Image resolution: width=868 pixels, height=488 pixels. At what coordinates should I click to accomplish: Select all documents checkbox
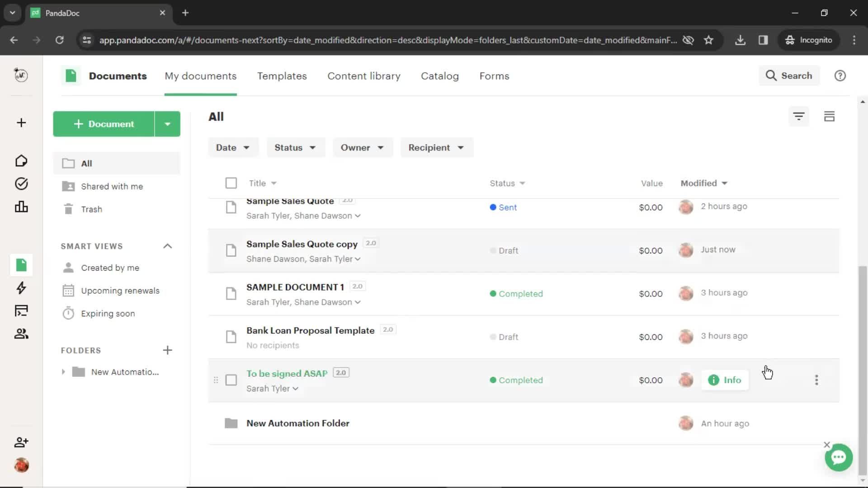[231, 183]
